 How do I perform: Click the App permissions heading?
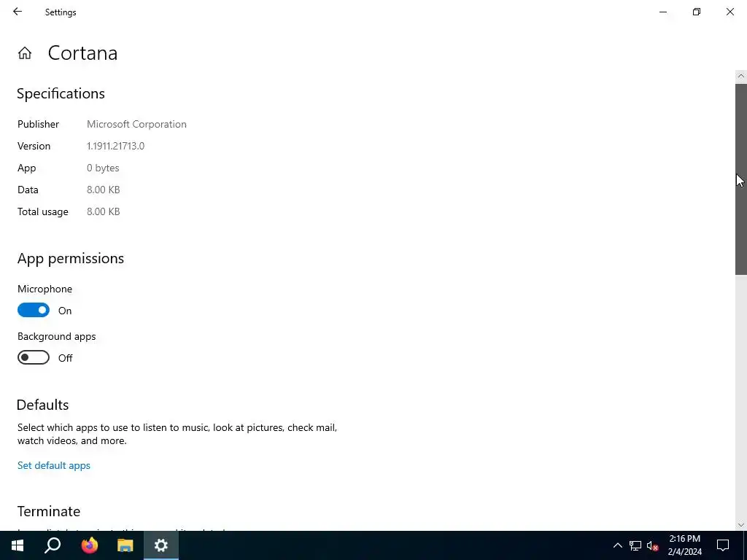[x=71, y=259]
